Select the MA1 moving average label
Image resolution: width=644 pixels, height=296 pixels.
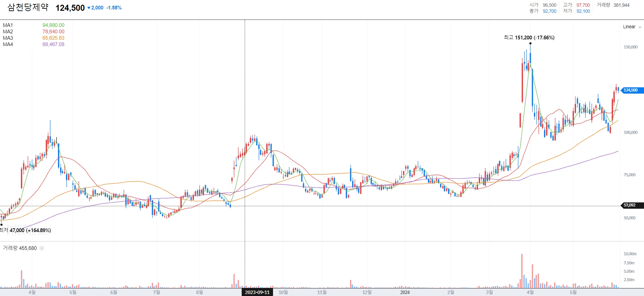coord(8,25)
